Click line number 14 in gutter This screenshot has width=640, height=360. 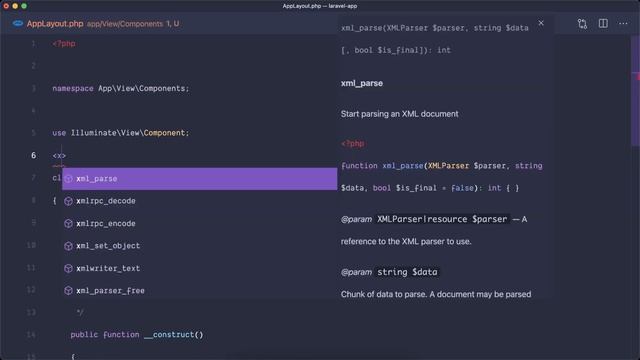coord(31,335)
